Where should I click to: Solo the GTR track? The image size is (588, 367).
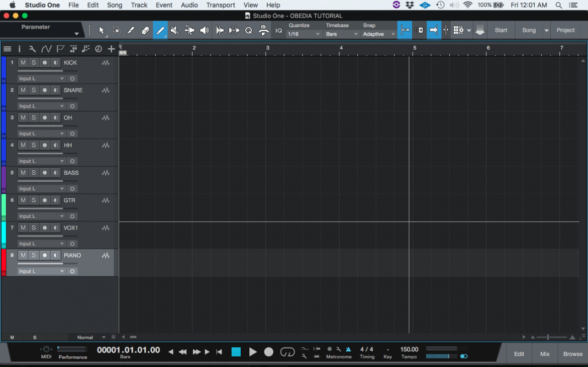click(x=34, y=200)
